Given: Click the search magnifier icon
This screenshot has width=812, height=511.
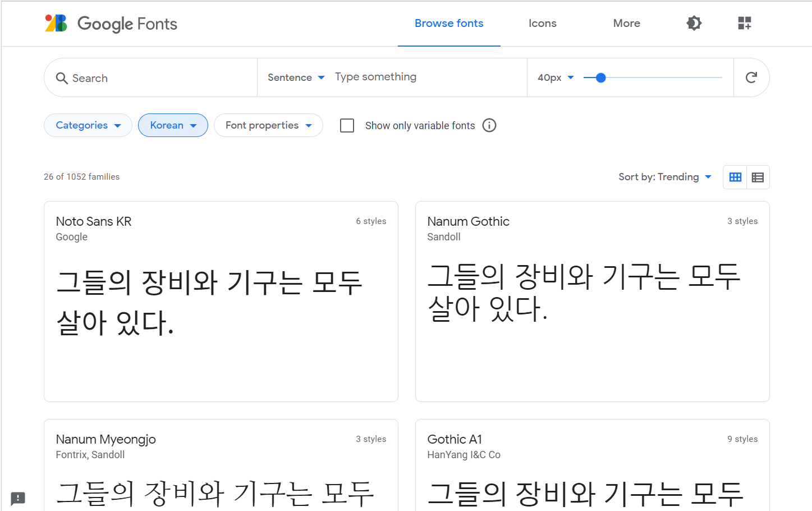Looking at the screenshot, I should pos(62,78).
